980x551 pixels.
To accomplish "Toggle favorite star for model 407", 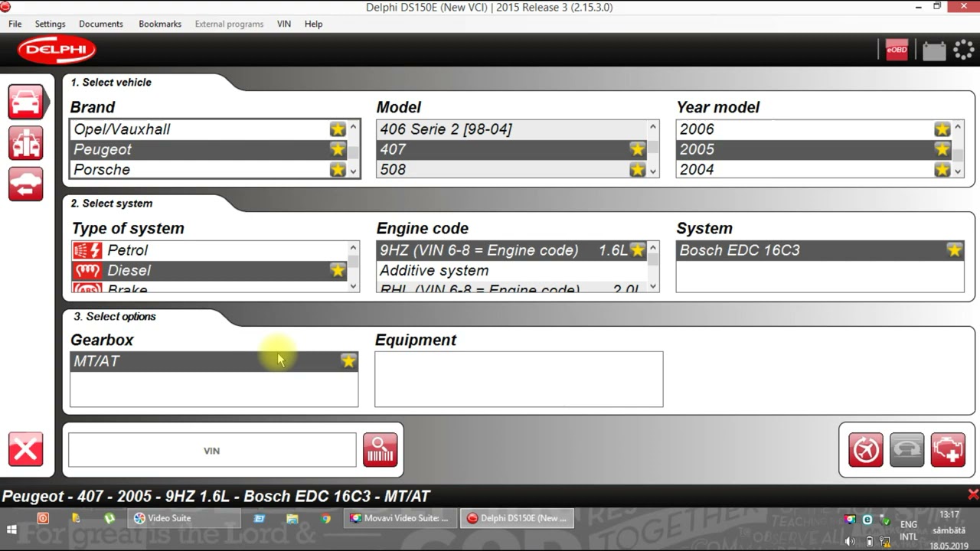I will (x=638, y=149).
